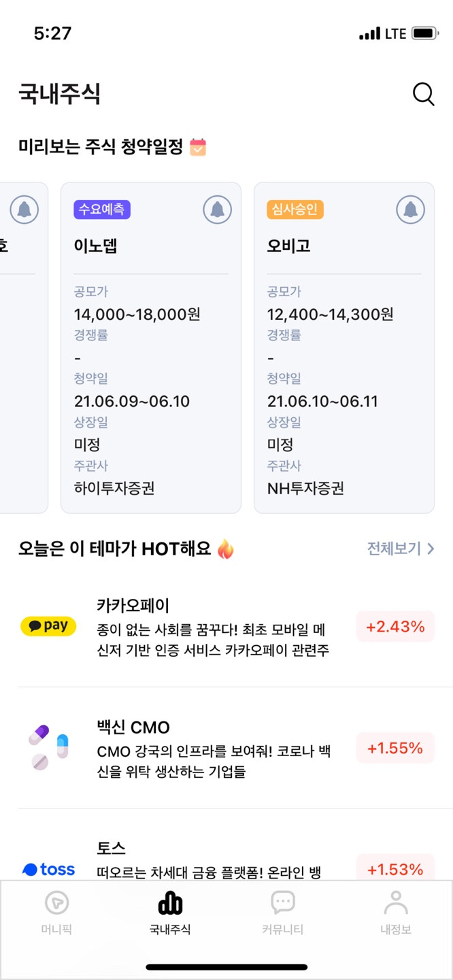Image resolution: width=453 pixels, height=980 pixels.
Task: Toggle bell notification for 오비고 subscription
Action: click(x=410, y=210)
